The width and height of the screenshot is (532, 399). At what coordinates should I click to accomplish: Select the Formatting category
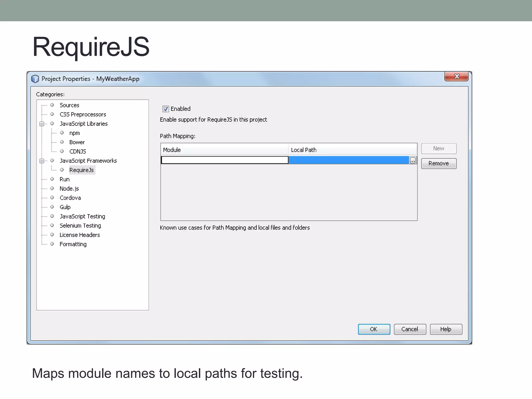[73, 244]
